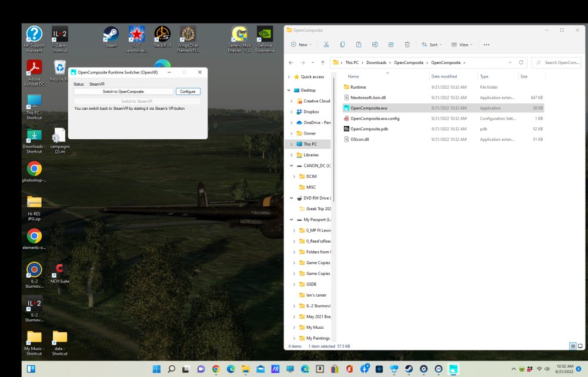Click the Share icon in Explorer toolbar
The width and height of the screenshot is (588, 377).
391,45
